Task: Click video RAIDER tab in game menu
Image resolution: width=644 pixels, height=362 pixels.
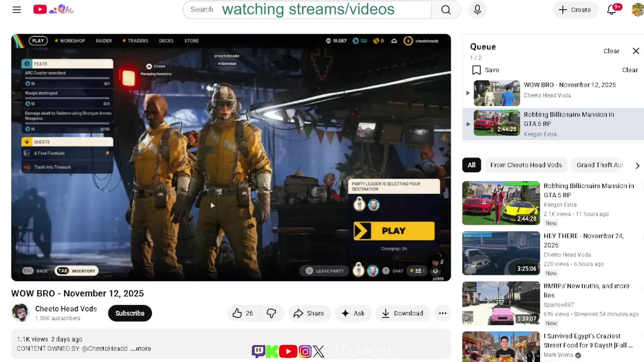Action: tap(104, 41)
